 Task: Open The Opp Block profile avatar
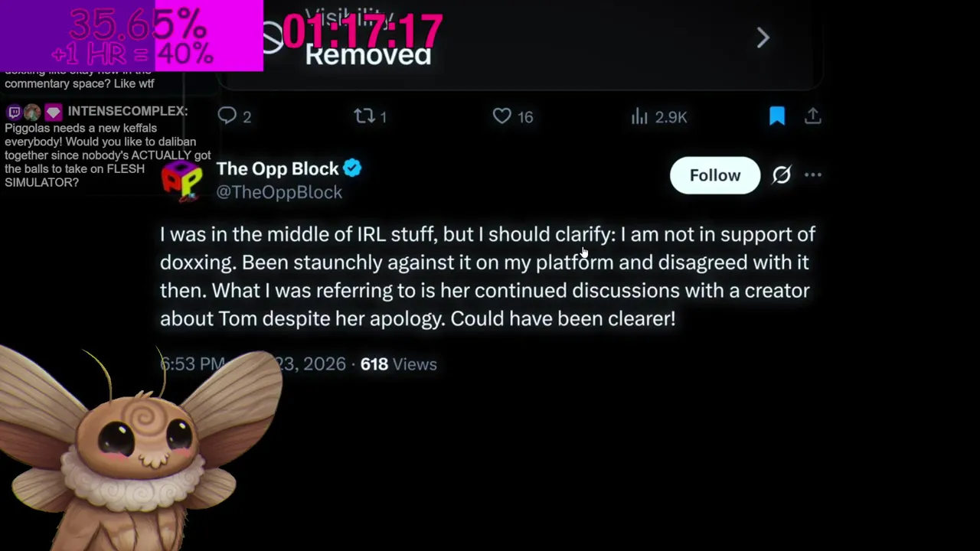pos(181,181)
